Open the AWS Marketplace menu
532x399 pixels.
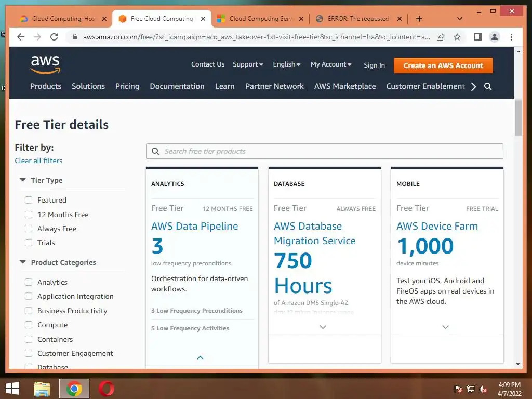[x=345, y=86]
